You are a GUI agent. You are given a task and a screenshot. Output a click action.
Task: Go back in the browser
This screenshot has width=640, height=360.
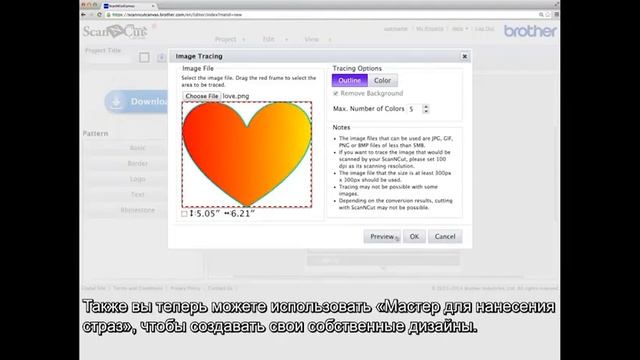(84, 14)
